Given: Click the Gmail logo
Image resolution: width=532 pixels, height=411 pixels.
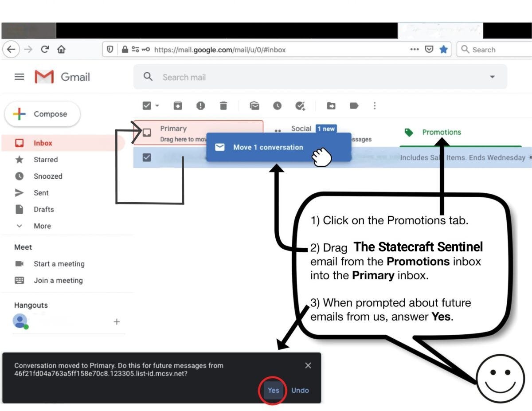Looking at the screenshot, I should [x=62, y=77].
